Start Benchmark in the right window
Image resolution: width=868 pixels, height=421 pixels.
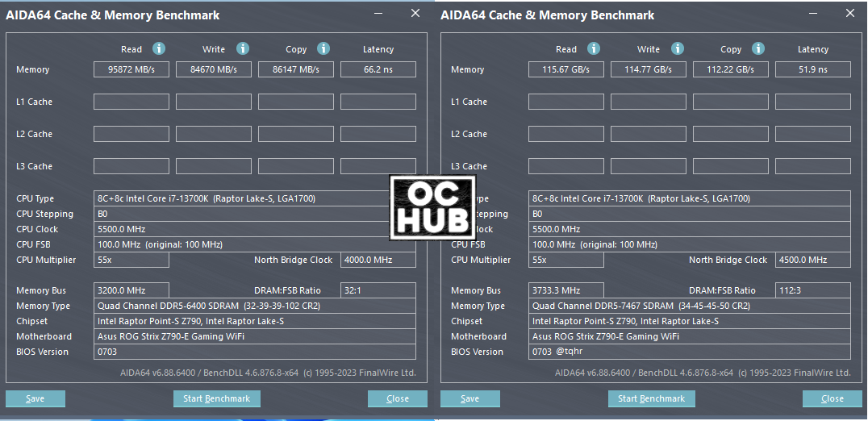point(651,398)
